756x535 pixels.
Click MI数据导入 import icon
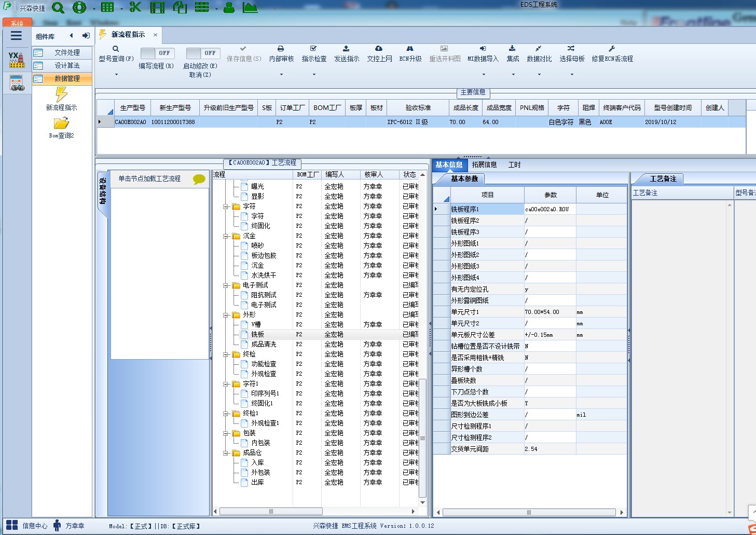483,49
